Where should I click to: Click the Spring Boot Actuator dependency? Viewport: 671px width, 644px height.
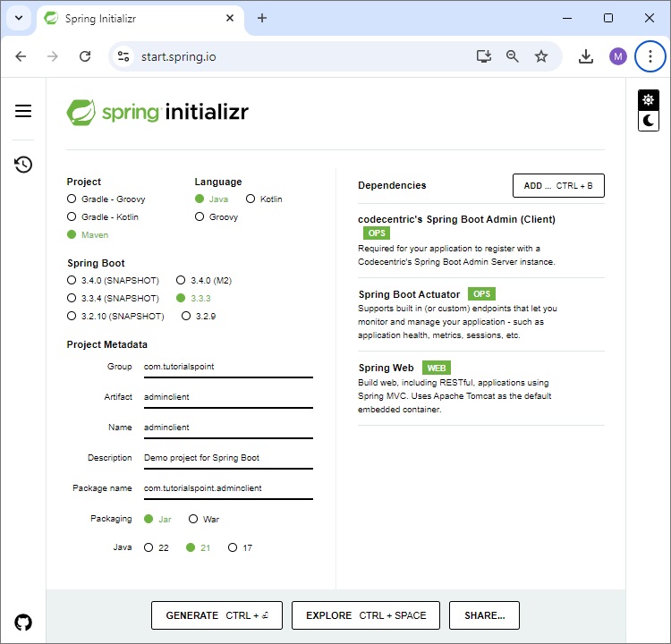481,314
